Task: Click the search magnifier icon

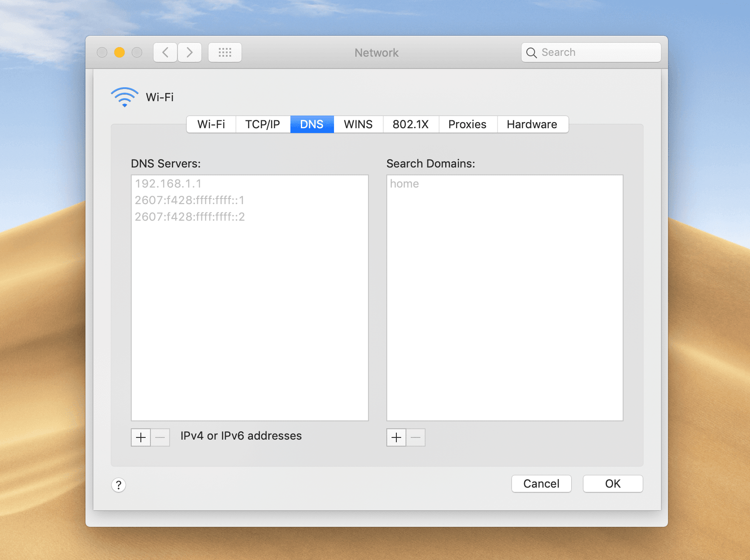Action: [532, 52]
